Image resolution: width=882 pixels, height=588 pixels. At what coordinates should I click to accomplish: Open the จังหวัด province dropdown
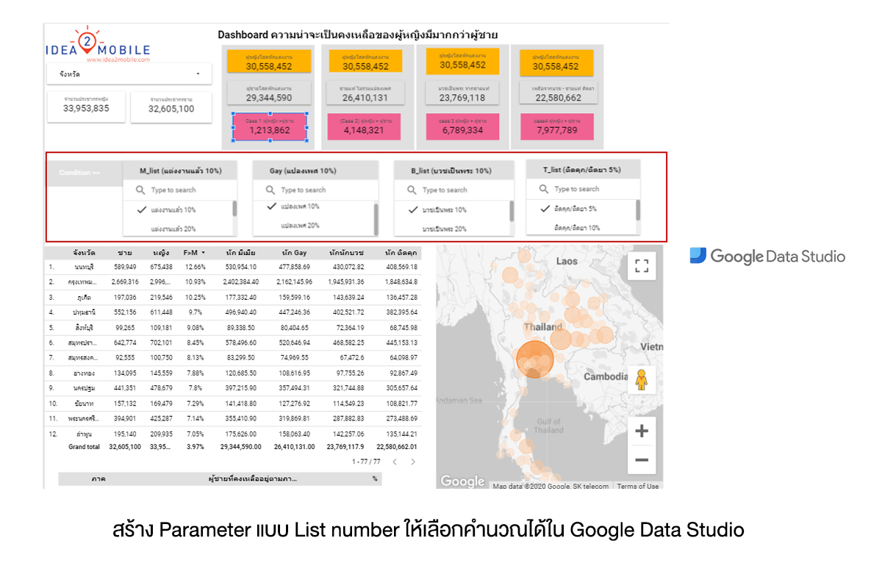(x=129, y=73)
